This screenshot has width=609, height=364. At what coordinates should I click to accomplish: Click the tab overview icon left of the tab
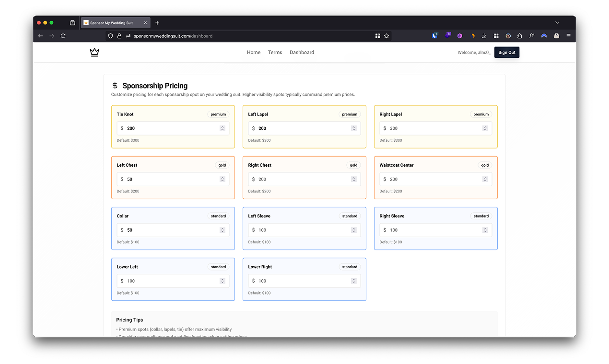coord(72,23)
